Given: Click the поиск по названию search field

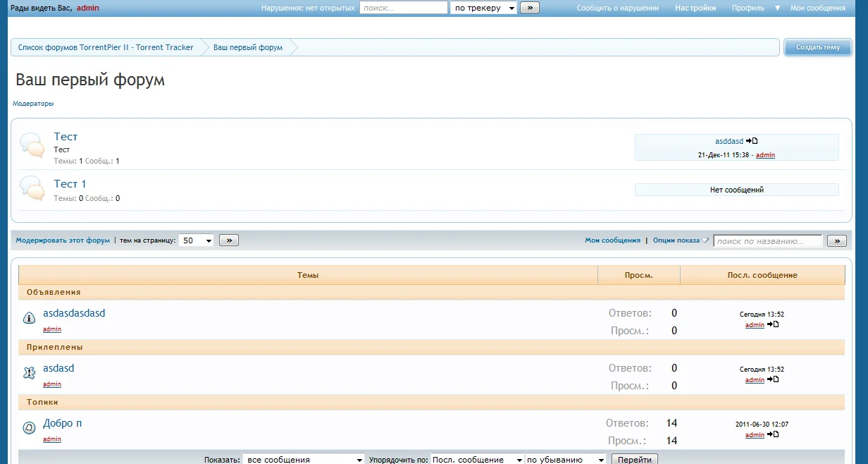Looking at the screenshot, I should [768, 240].
